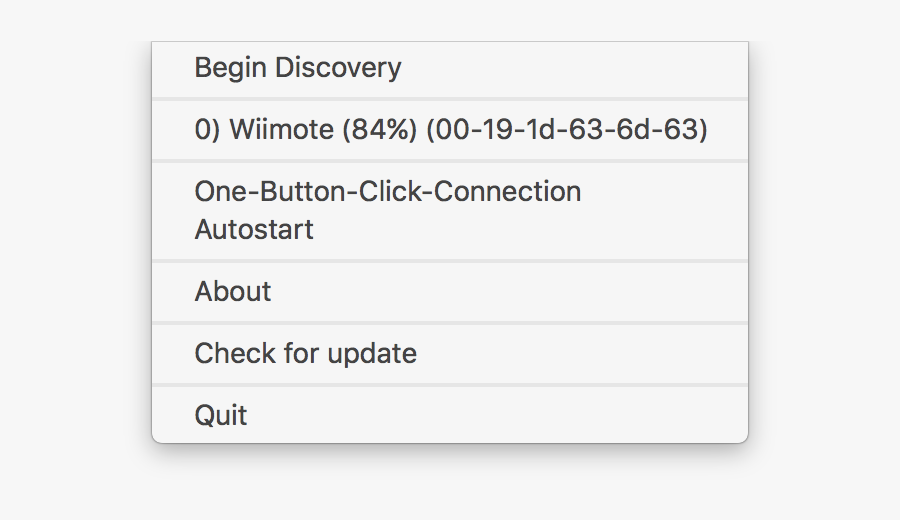Quit the application from the menu

pyautogui.click(x=221, y=415)
